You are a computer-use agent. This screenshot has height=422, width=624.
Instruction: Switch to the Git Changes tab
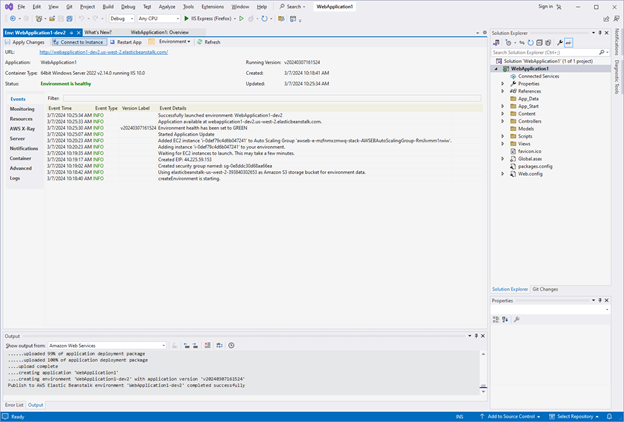pos(546,289)
